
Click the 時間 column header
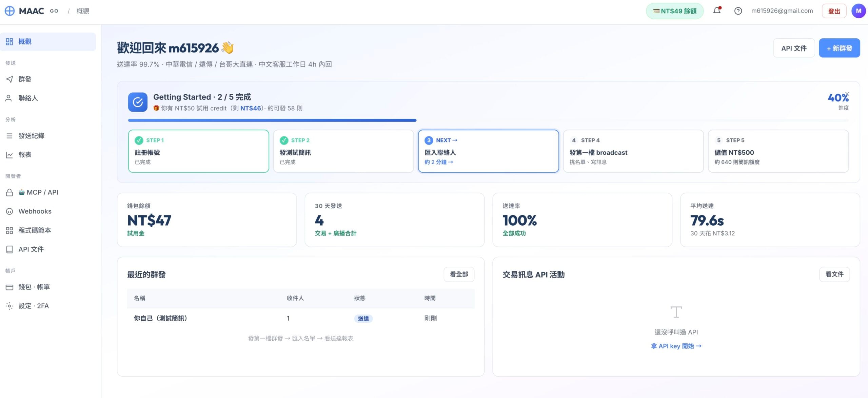(x=430, y=298)
